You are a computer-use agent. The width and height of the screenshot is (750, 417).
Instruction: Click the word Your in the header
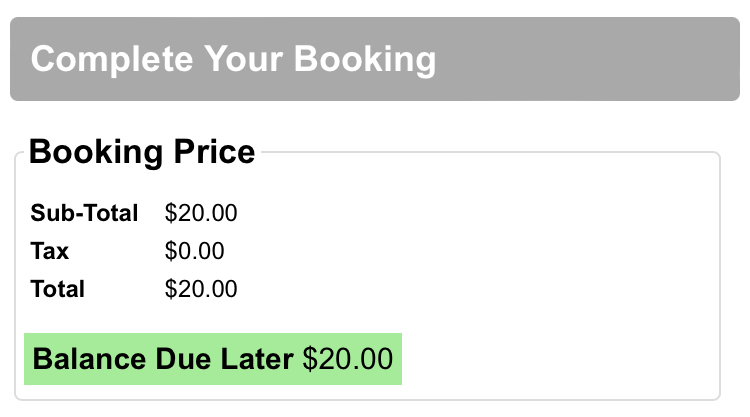[244, 59]
